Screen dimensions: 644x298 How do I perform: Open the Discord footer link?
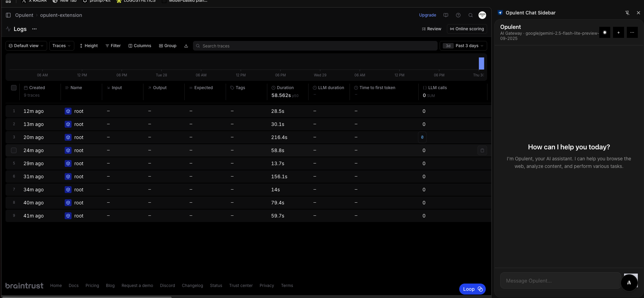(x=168, y=286)
